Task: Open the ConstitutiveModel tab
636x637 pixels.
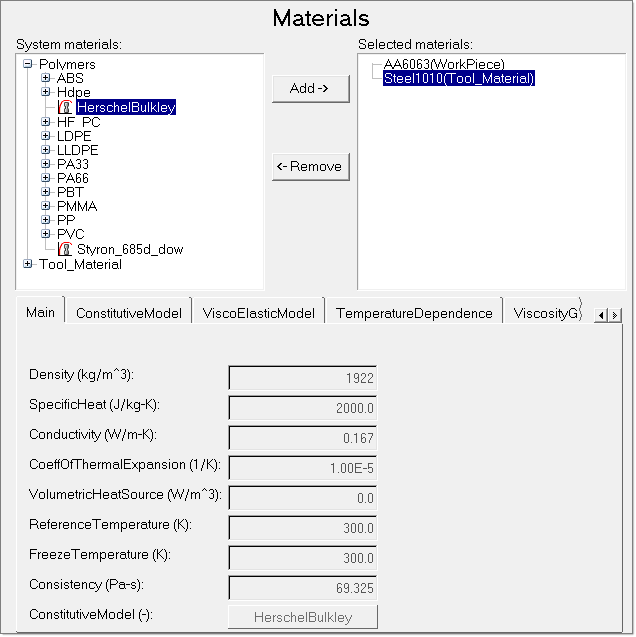Action: click(129, 313)
